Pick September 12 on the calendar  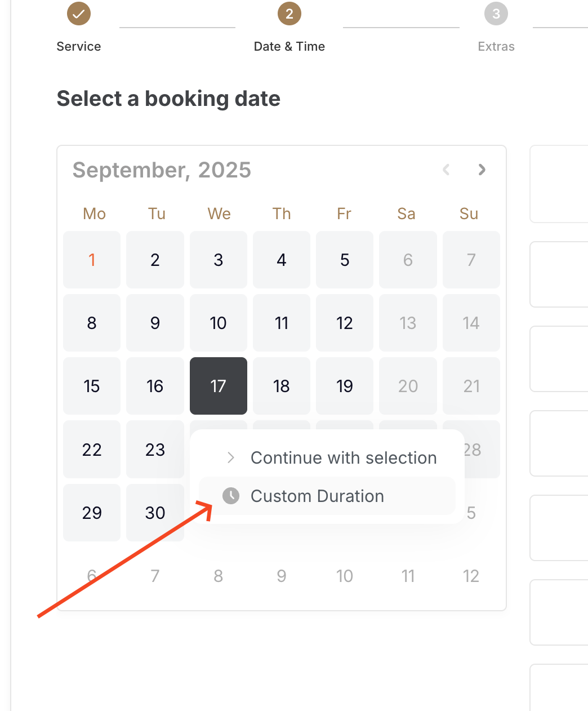pyautogui.click(x=345, y=323)
